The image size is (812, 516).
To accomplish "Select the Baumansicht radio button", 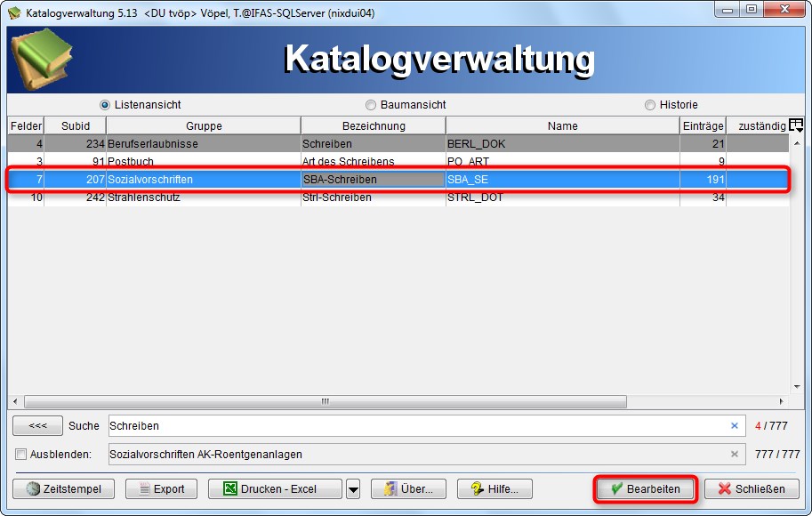I will (371, 105).
